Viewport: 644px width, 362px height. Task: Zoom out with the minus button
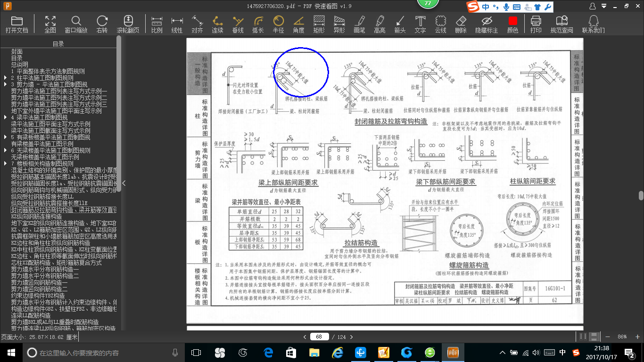click(607, 337)
